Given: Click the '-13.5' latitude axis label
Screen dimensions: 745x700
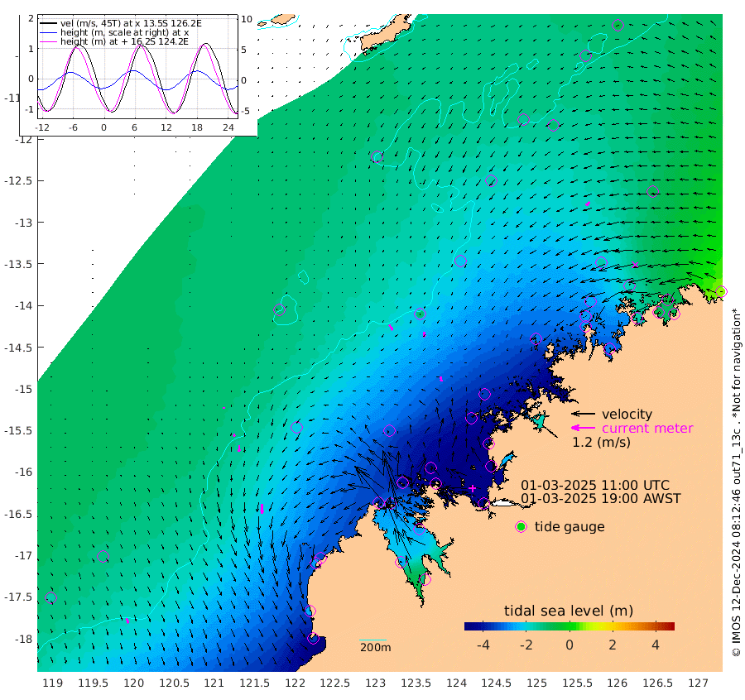Looking at the screenshot, I should pos(18,264).
